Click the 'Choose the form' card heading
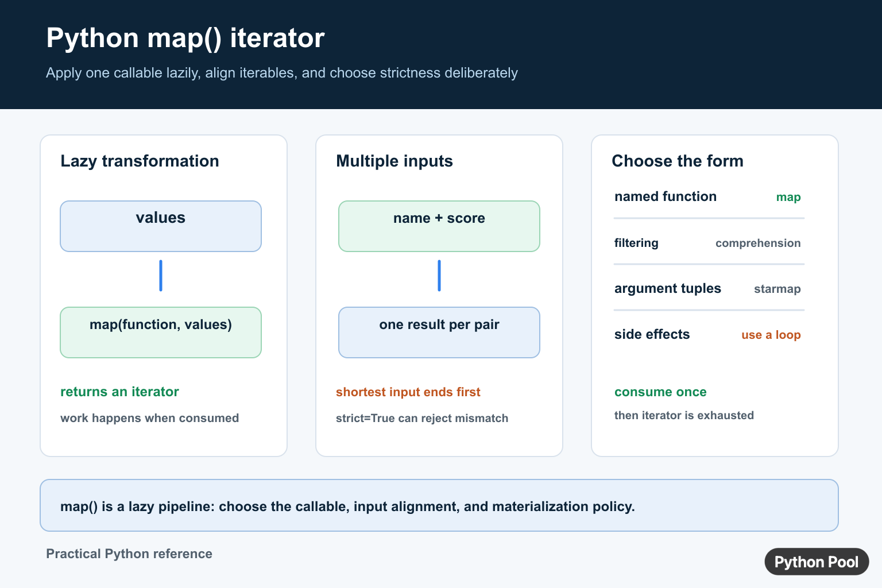Image resolution: width=882 pixels, height=588 pixels. point(678,161)
